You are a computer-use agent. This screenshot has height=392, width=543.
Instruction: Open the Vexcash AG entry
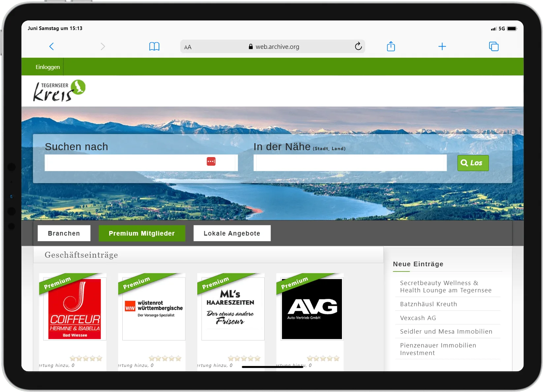(418, 318)
